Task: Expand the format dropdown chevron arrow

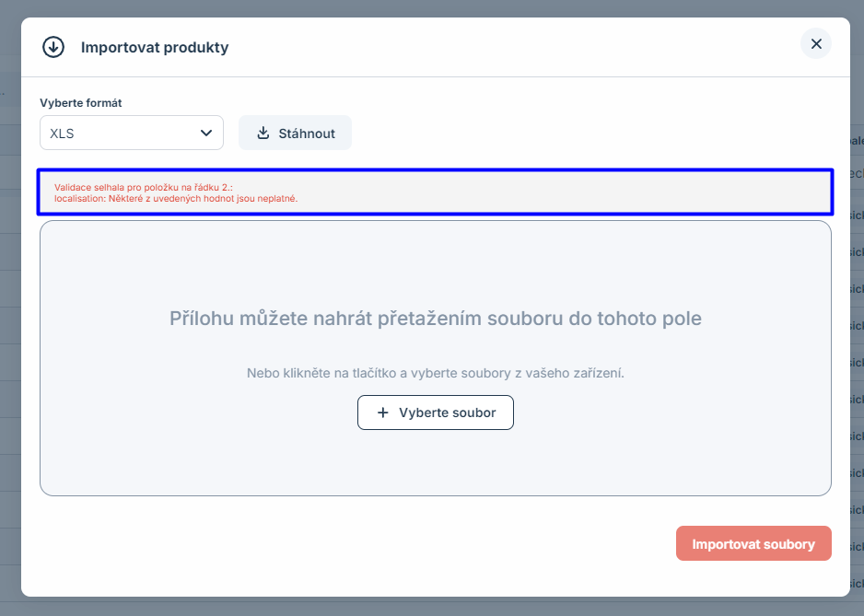Action: [206, 133]
